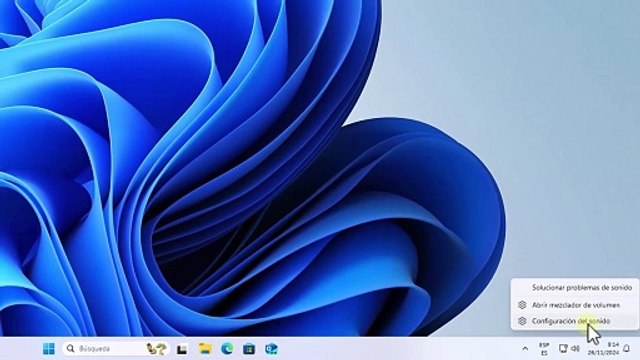Open Task View from the taskbar
This screenshot has height=360, width=640.
[182, 349]
